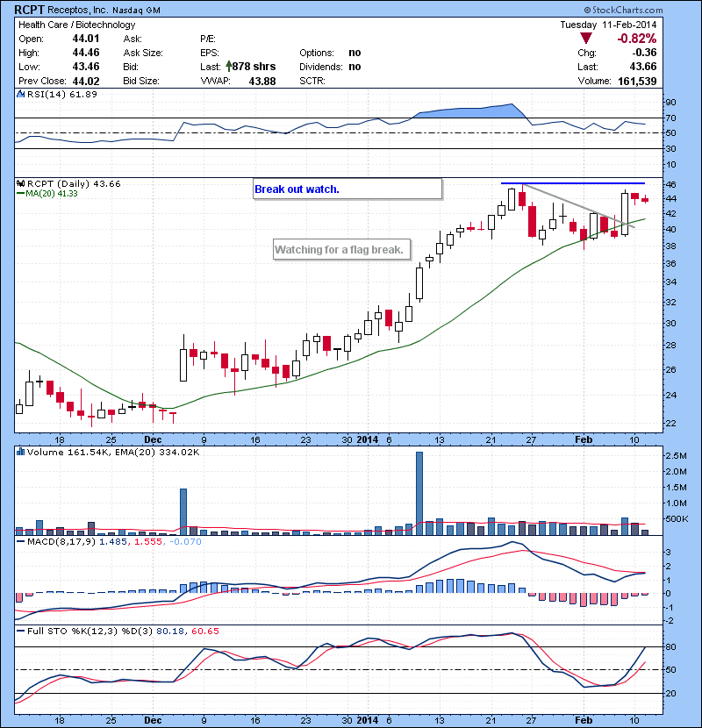This screenshot has width=702, height=728.
Task: Click the 500K volume axis label
Action: tap(676, 519)
